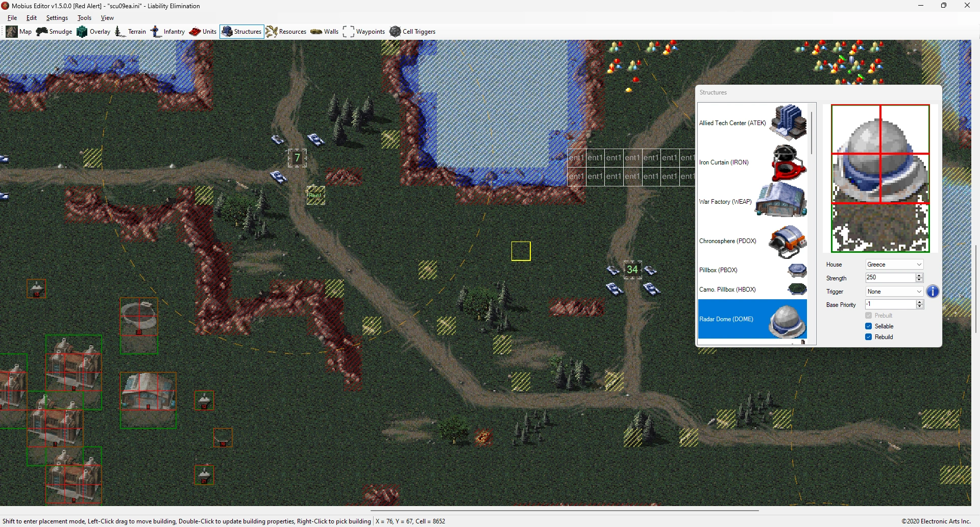This screenshot has width=980, height=527.
Task: Click the greyed Prebuilt checkbox
Action: (868, 316)
